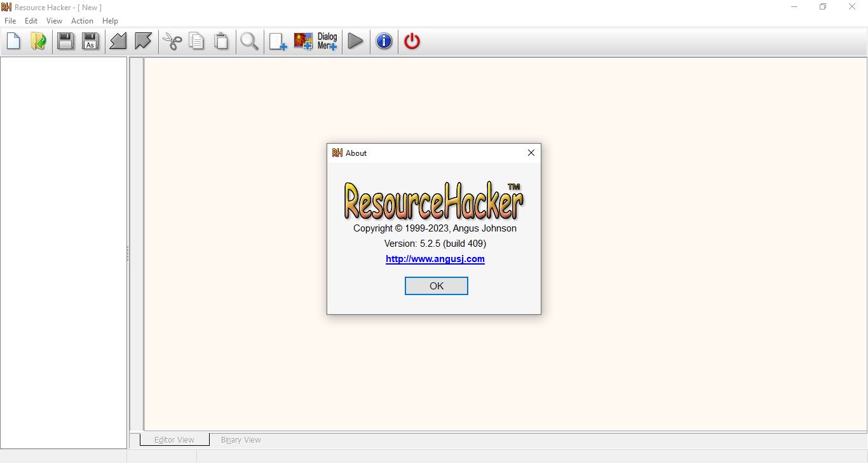Click the Find magnifying glass icon
The height and width of the screenshot is (463, 868).
(249, 41)
